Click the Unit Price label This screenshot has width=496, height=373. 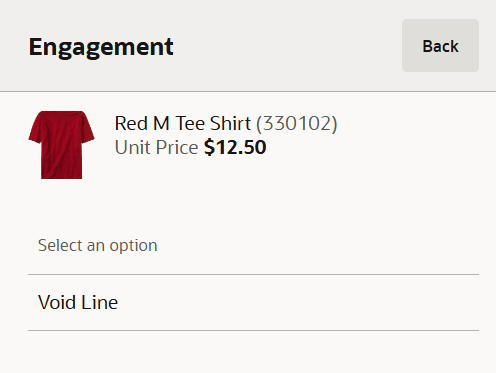(156, 147)
